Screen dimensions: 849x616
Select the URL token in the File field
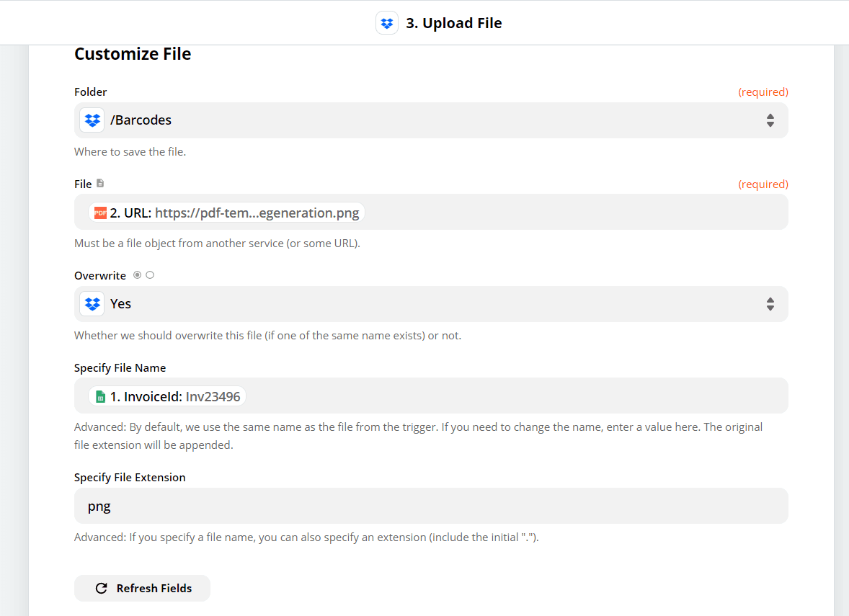[x=228, y=213]
